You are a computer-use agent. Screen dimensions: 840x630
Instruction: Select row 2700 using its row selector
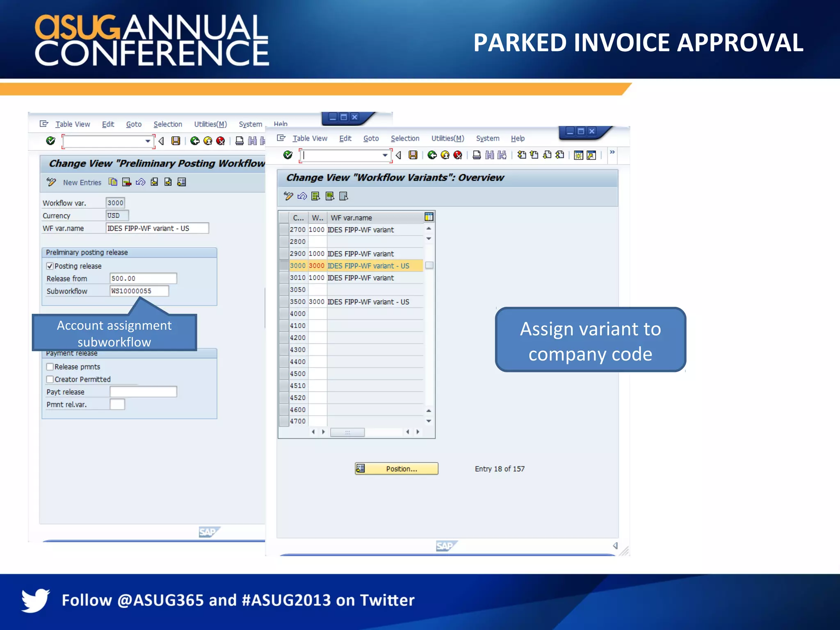click(283, 229)
